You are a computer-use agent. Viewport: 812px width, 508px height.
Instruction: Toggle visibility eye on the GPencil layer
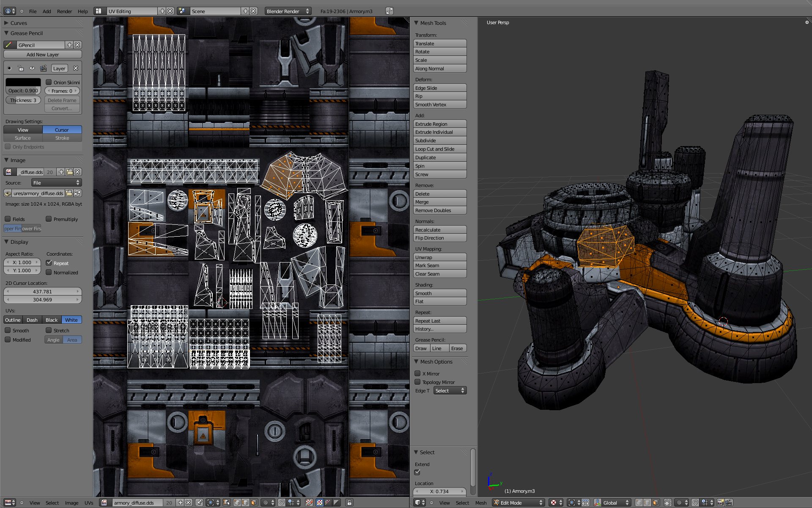tap(32, 68)
